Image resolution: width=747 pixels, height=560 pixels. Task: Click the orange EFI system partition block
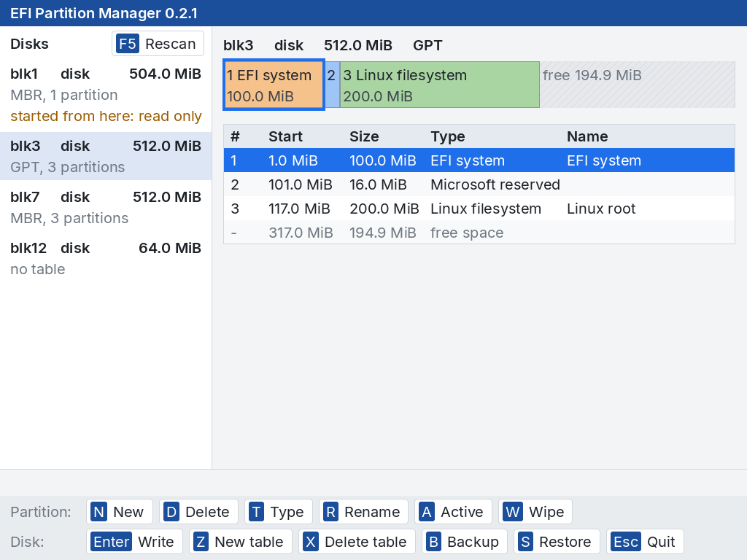(274, 85)
